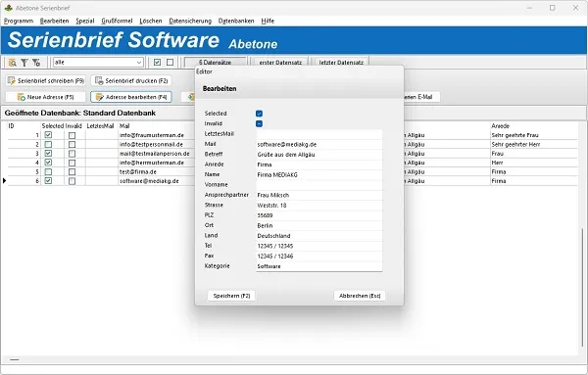Screen dimensions: 588x375
Task: Click the Anrede field containing Firma
Action: [x=319, y=164]
